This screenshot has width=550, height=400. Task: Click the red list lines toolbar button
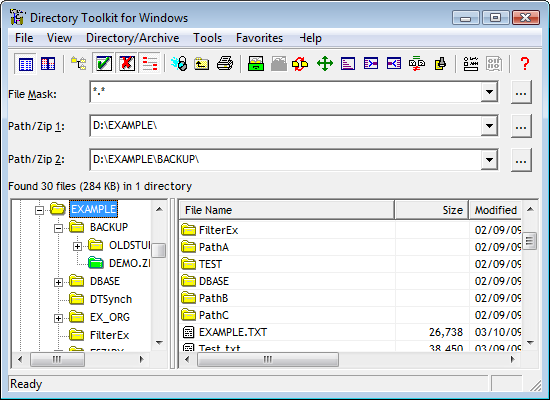[x=150, y=64]
